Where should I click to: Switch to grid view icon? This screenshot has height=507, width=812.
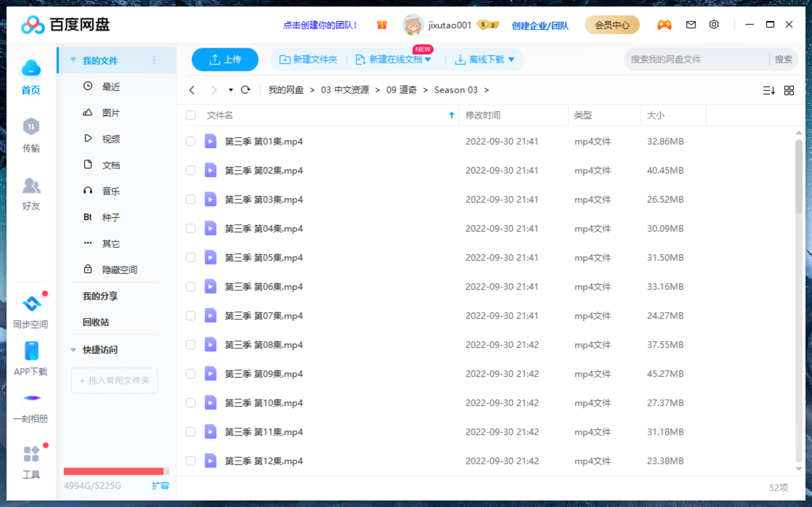(x=789, y=91)
